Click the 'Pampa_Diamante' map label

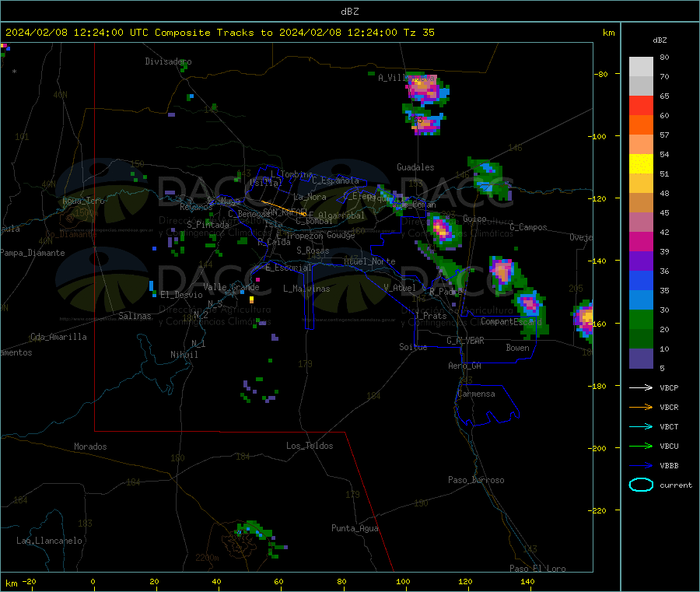(33, 253)
